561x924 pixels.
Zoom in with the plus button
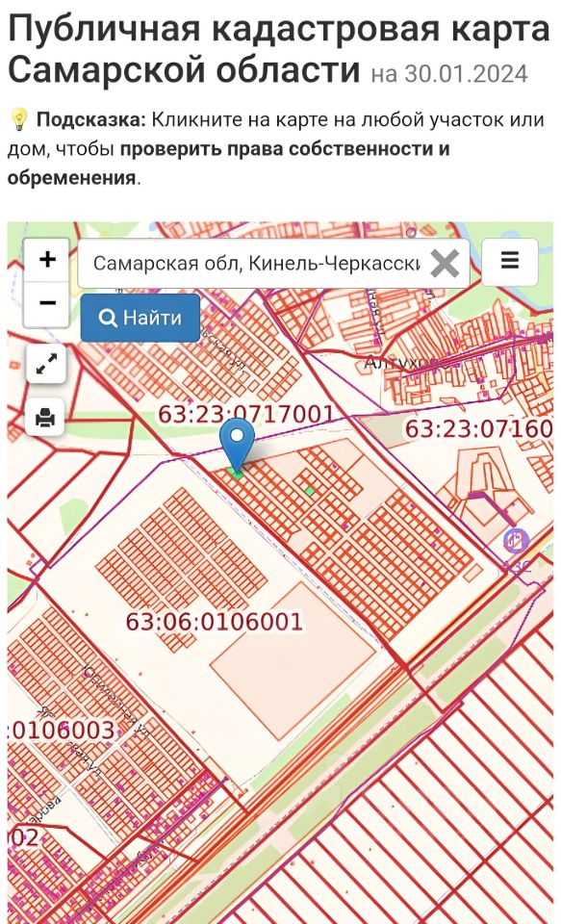pyautogui.click(x=47, y=259)
